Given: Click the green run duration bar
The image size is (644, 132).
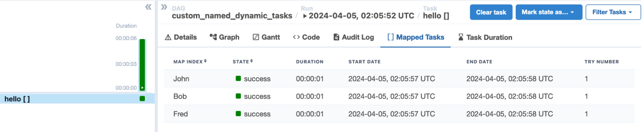Looking at the screenshot, I should 142,63.
